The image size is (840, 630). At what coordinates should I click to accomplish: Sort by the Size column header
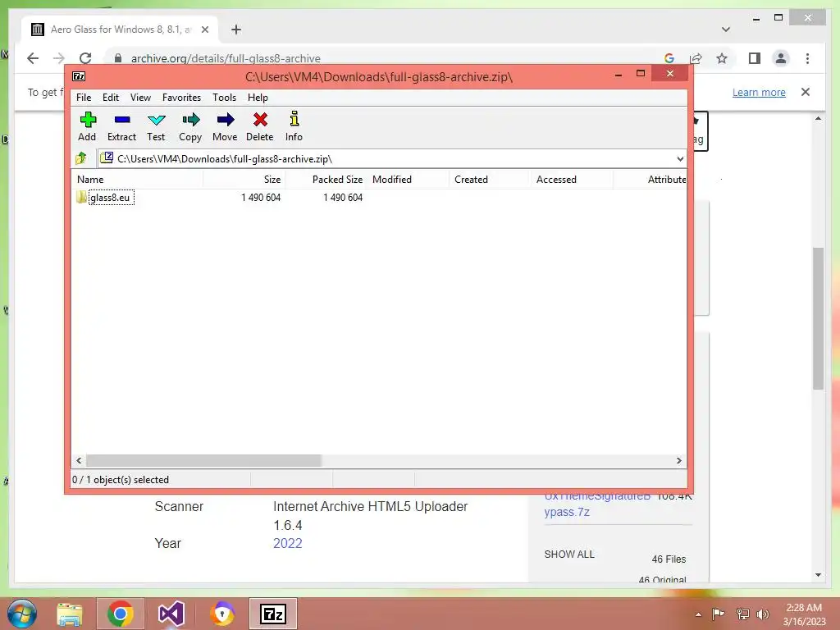coord(244,180)
